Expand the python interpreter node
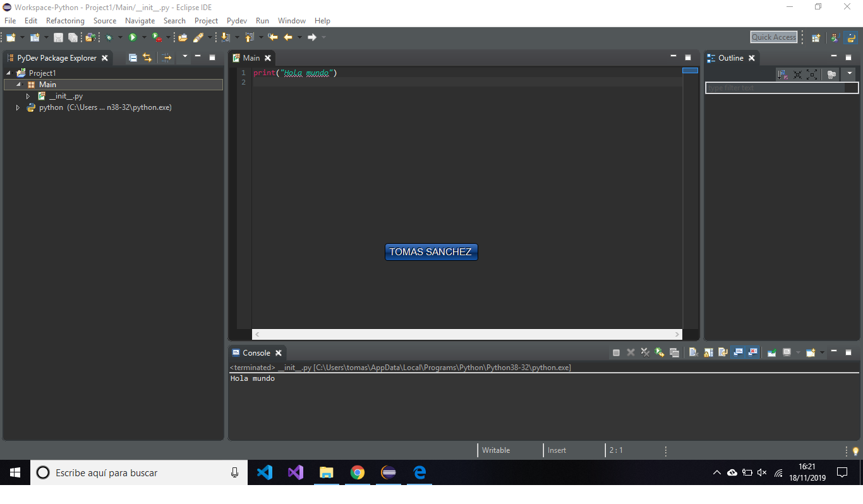Image resolution: width=863 pixels, height=504 pixels. [x=18, y=107]
